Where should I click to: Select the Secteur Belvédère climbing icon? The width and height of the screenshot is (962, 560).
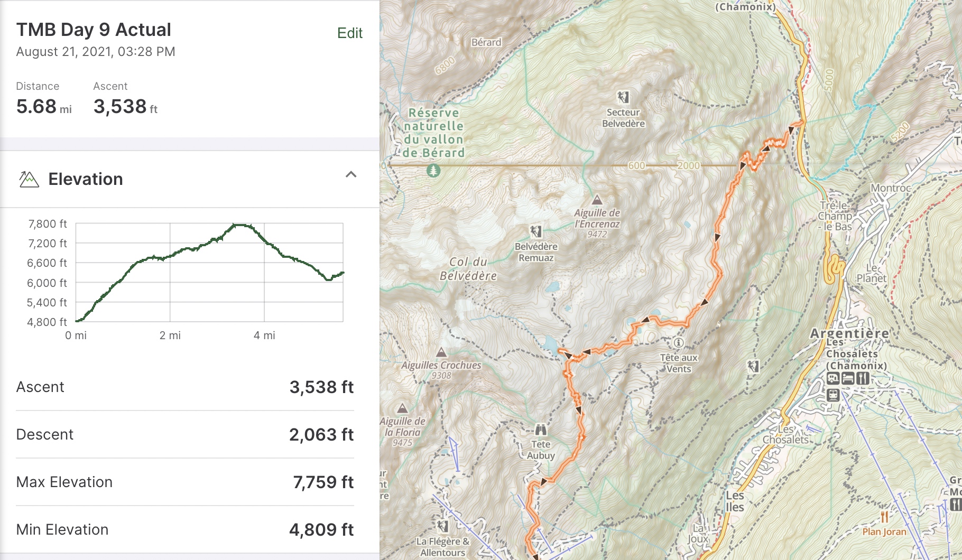coord(623,97)
